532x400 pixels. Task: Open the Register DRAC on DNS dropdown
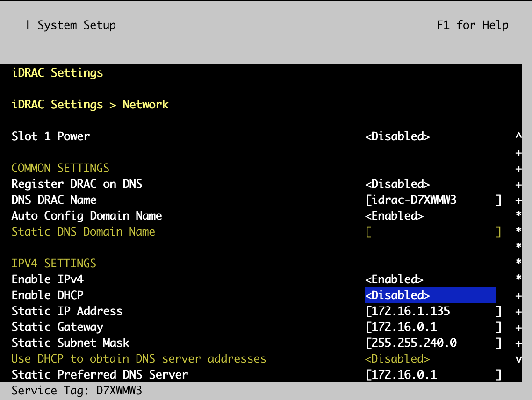click(397, 184)
